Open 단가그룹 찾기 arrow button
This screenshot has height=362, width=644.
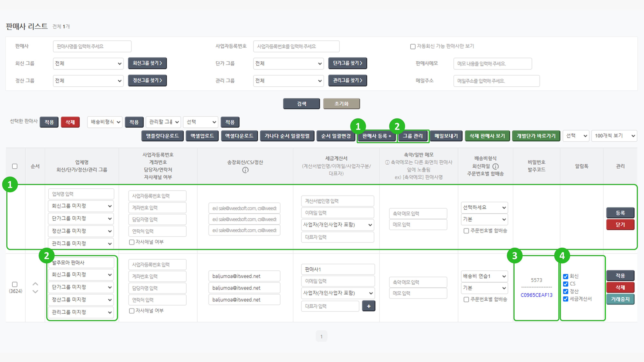coord(347,63)
